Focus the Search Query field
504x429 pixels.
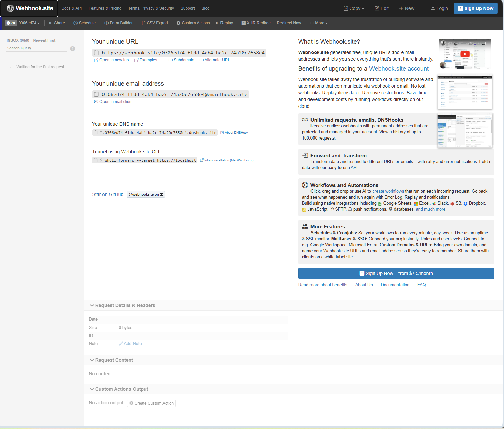coord(37,48)
